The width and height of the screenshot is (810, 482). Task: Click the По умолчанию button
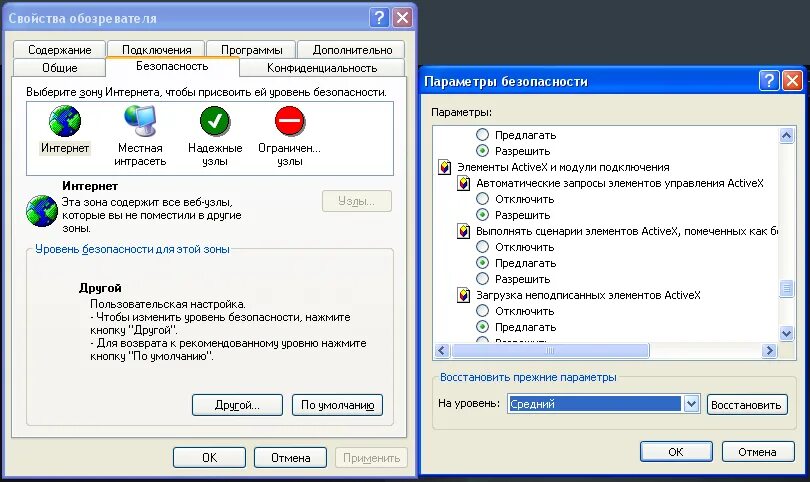click(337, 405)
